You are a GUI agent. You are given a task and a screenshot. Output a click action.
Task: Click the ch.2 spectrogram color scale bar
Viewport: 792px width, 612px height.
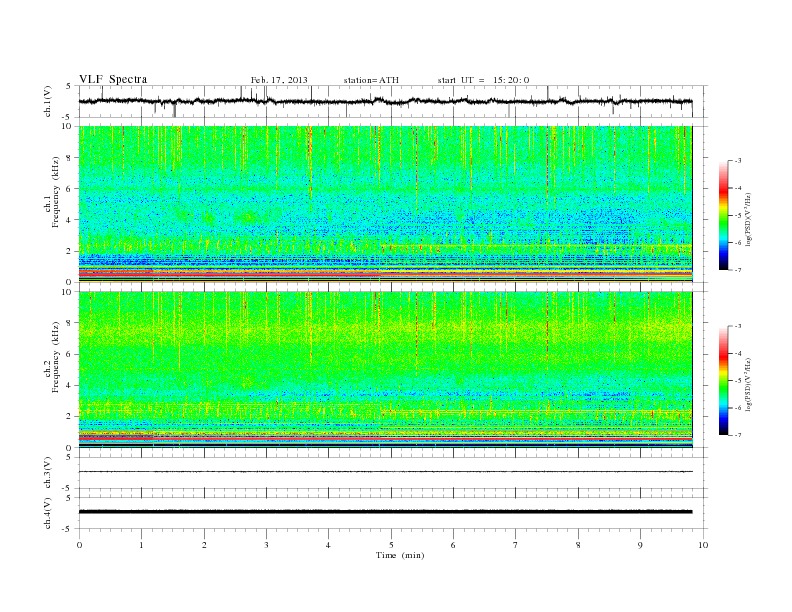(x=723, y=381)
